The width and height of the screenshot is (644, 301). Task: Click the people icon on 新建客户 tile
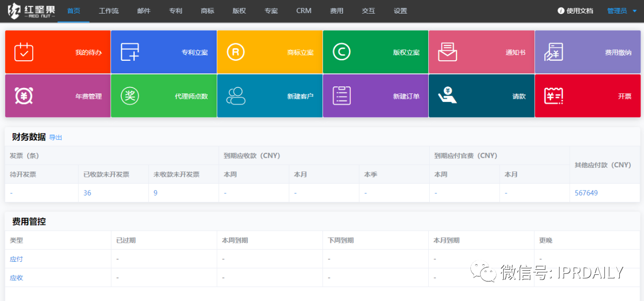point(235,95)
